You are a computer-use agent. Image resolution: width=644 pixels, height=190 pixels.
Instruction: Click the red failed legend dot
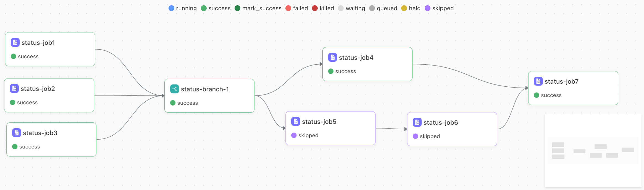point(288,8)
